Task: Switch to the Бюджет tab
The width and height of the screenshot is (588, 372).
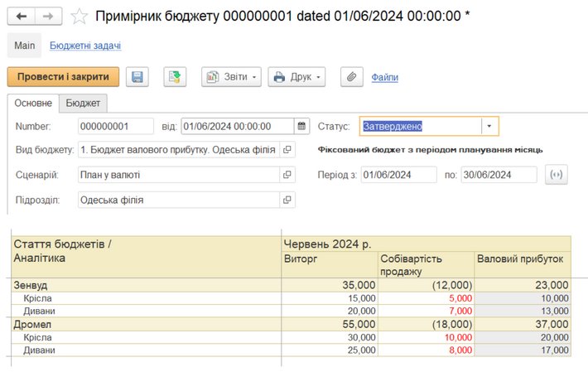Action: tap(84, 104)
